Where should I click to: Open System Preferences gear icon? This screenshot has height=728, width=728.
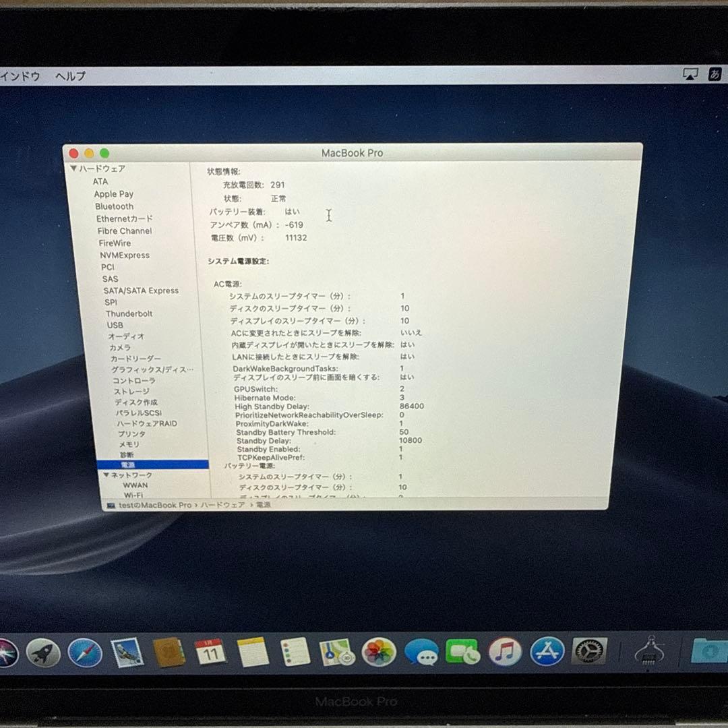point(588,653)
